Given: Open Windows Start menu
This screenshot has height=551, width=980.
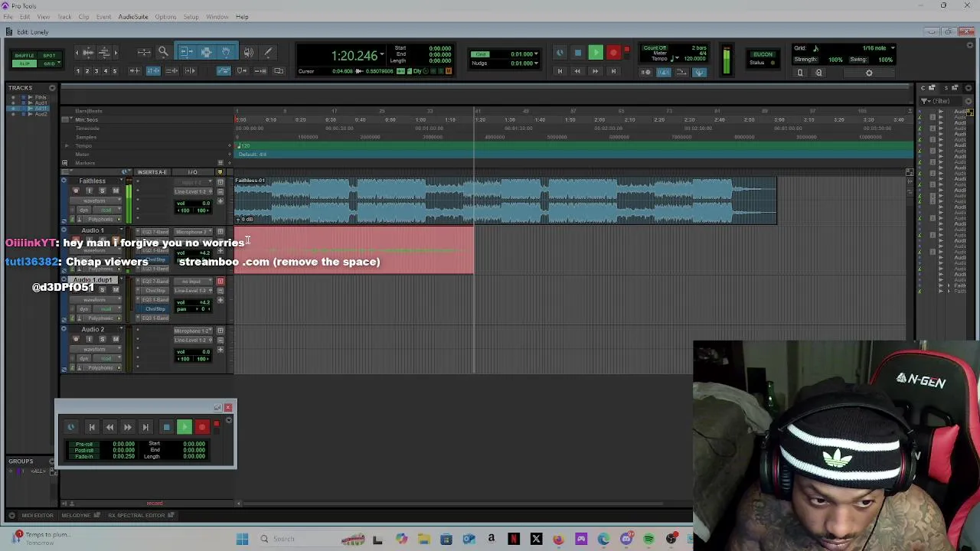Looking at the screenshot, I should (x=242, y=539).
